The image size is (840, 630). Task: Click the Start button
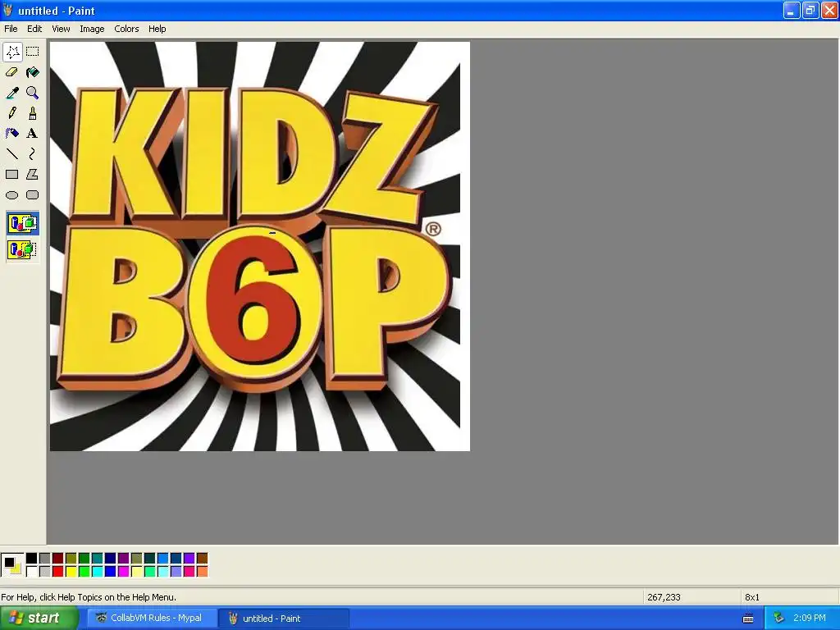(39, 619)
